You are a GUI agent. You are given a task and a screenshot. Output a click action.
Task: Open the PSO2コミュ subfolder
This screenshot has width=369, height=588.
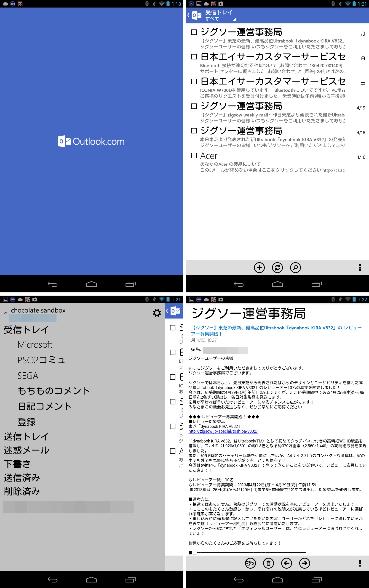point(41,360)
